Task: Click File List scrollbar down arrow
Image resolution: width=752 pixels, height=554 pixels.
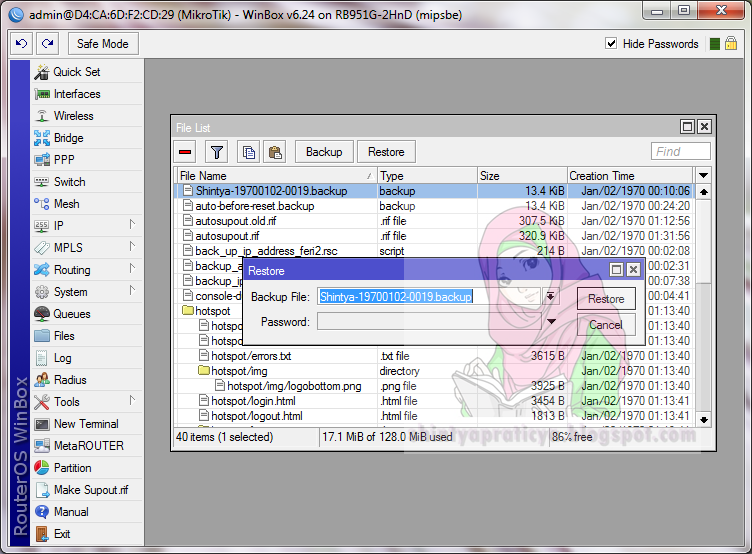Action: click(704, 420)
